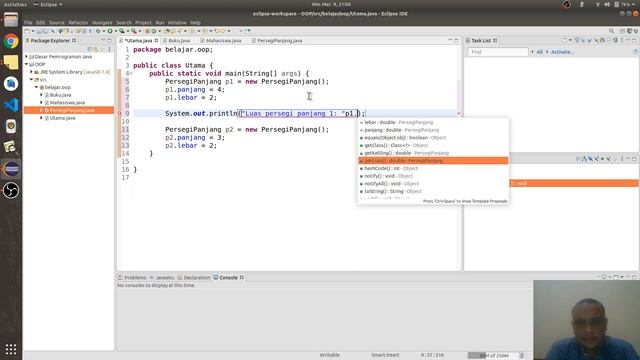Open the File menu
This screenshot has width=640, height=360.
point(28,22)
